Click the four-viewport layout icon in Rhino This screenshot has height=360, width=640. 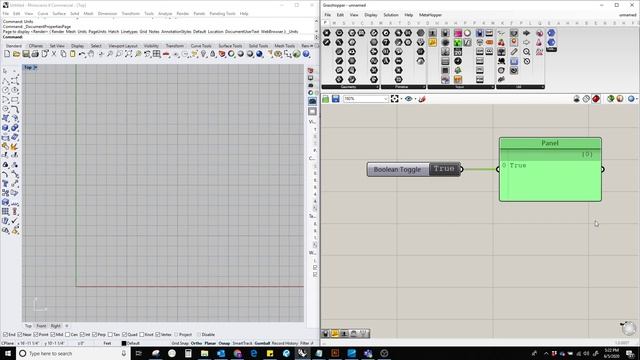157,54
